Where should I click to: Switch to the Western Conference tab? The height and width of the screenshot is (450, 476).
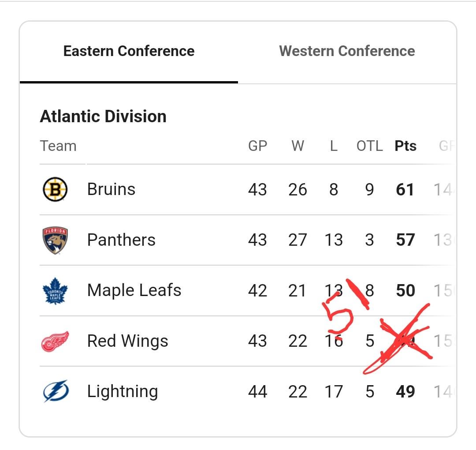[x=347, y=51]
